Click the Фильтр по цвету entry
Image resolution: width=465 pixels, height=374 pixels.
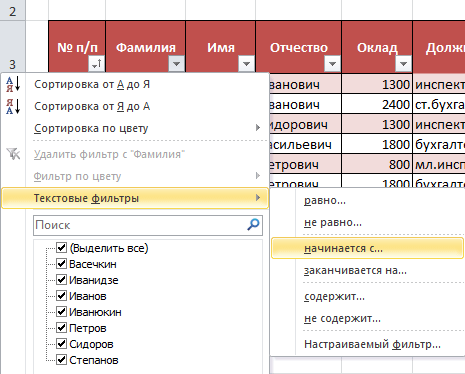(135, 176)
